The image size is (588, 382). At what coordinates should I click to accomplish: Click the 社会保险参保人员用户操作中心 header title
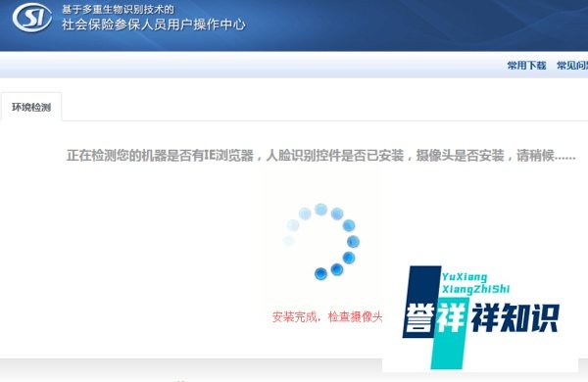(x=154, y=24)
